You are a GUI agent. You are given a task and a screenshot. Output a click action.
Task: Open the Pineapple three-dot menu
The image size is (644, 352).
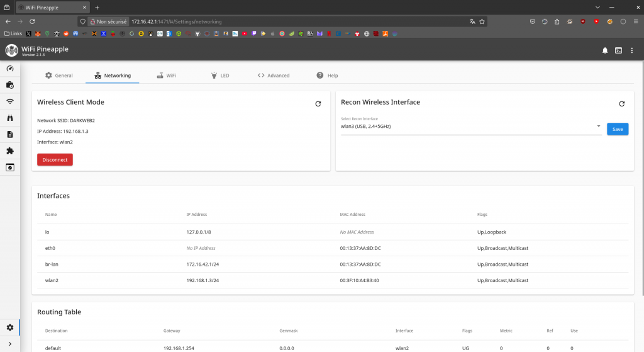631,50
